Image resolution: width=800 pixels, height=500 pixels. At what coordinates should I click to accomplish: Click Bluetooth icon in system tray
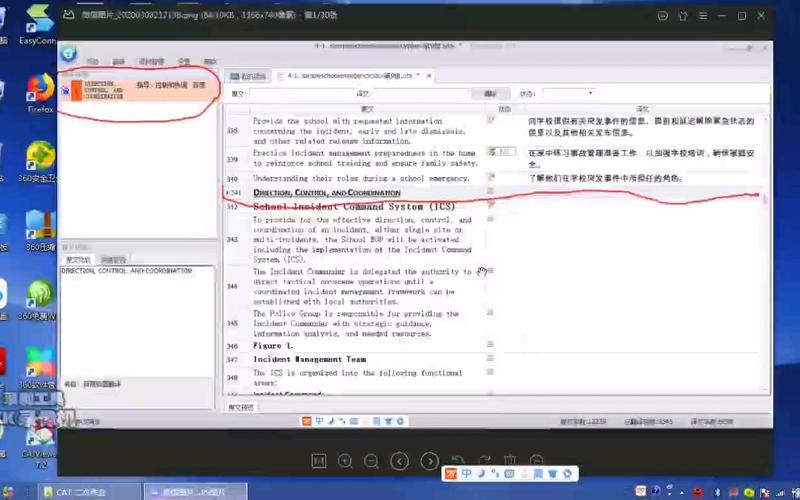pos(716,492)
